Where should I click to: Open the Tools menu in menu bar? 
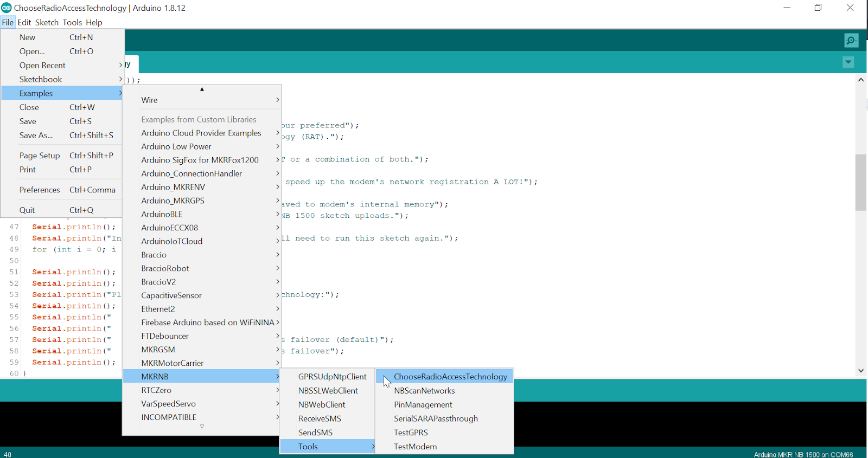(72, 22)
